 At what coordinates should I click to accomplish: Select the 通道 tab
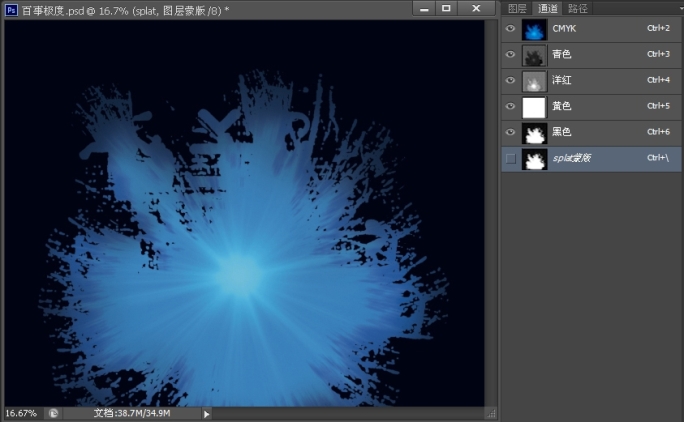click(547, 8)
